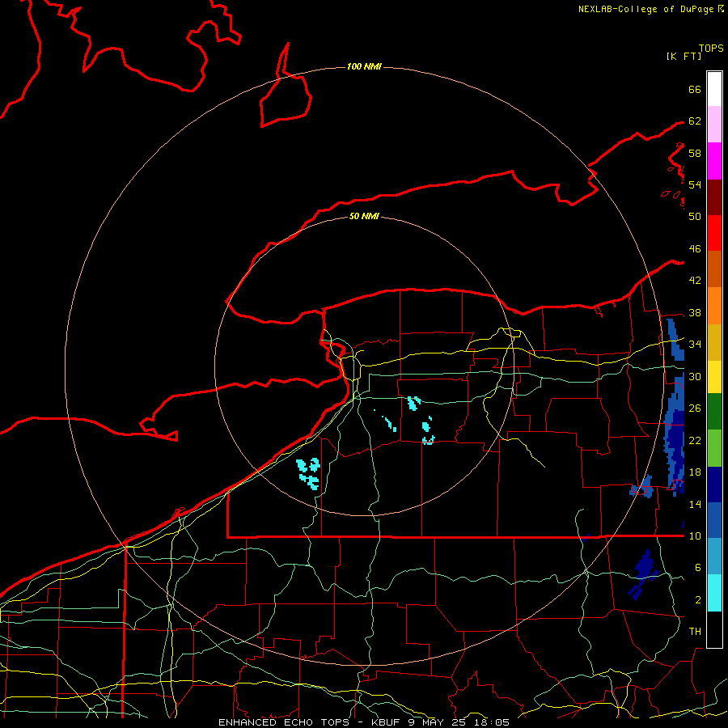The width and height of the screenshot is (728, 728).
Task: Click the yellow 34 kft legend swatch
Action: [714, 377]
